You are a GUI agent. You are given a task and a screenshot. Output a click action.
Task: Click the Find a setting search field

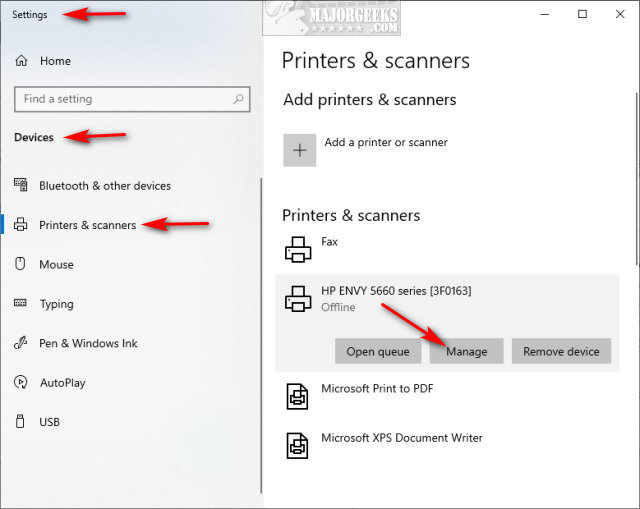[132, 99]
